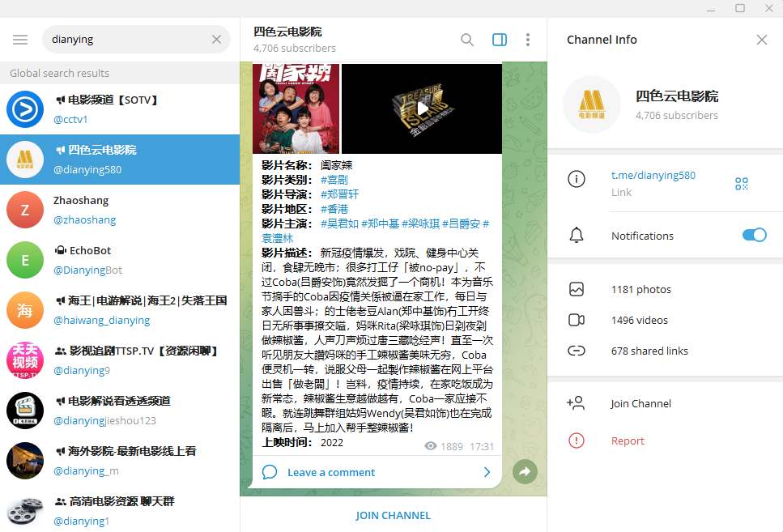Open the 电影解说看透透频道 result
Screen dimensions: 783x532
point(120,411)
